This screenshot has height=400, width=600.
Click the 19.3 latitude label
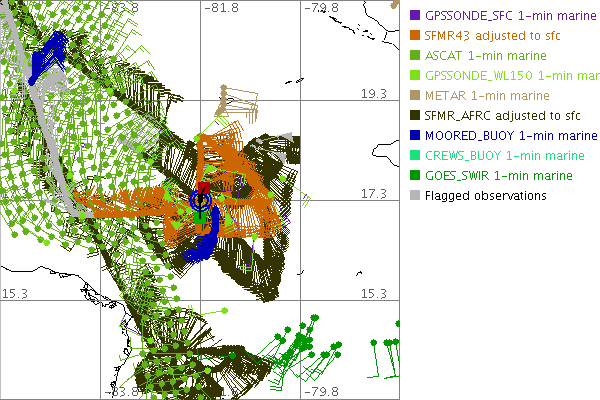coord(373,93)
